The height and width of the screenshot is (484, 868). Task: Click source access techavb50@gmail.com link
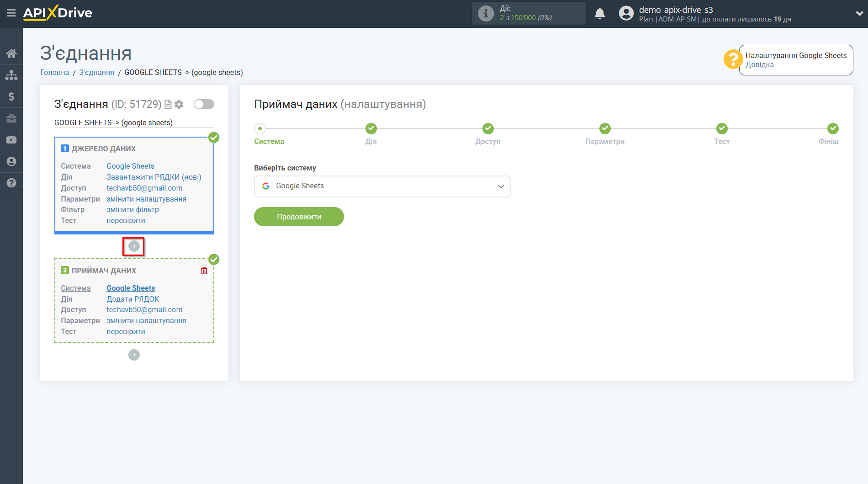(x=144, y=188)
